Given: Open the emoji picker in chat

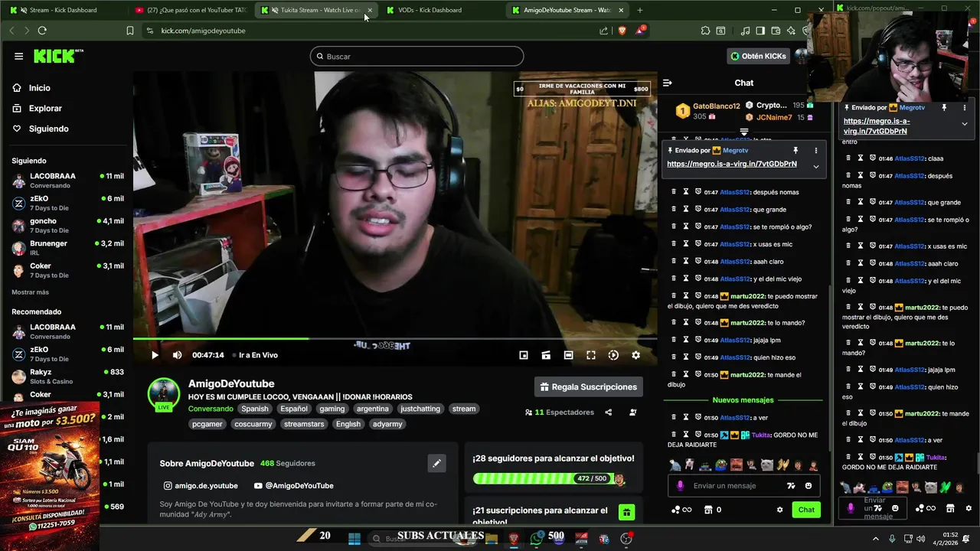Looking at the screenshot, I should tap(808, 486).
